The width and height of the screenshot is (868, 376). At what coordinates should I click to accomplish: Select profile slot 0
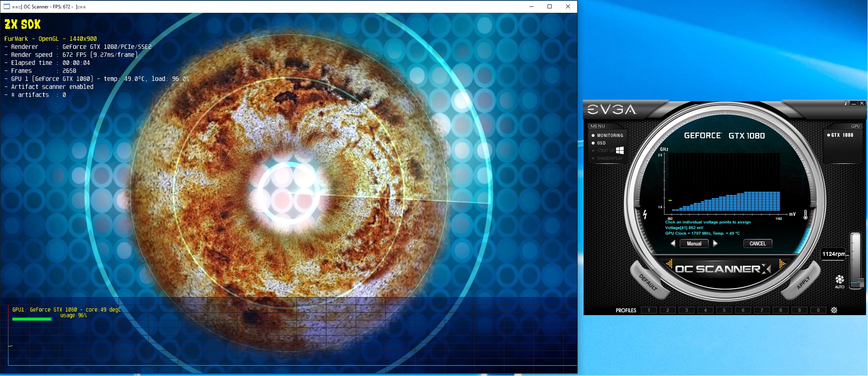[x=818, y=310]
